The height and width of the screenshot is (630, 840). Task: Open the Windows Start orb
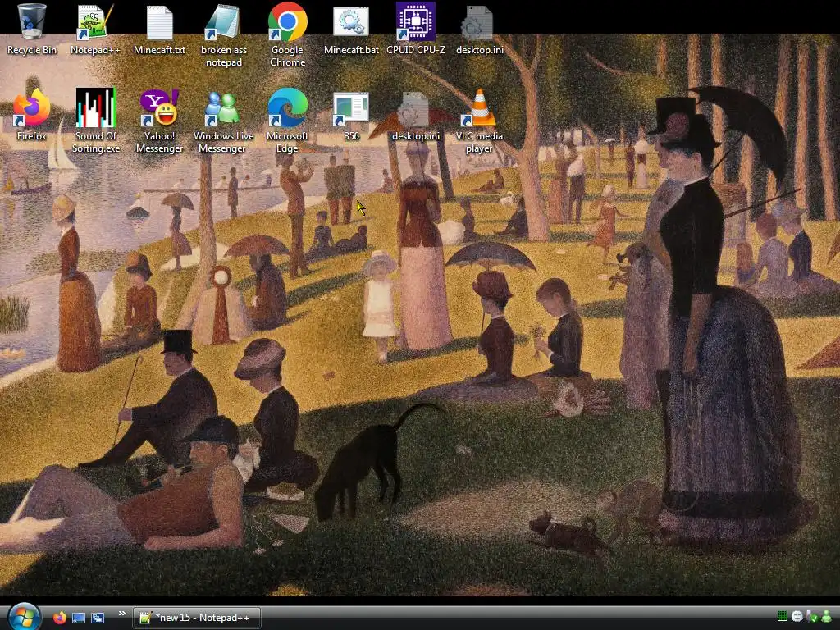coord(24,617)
